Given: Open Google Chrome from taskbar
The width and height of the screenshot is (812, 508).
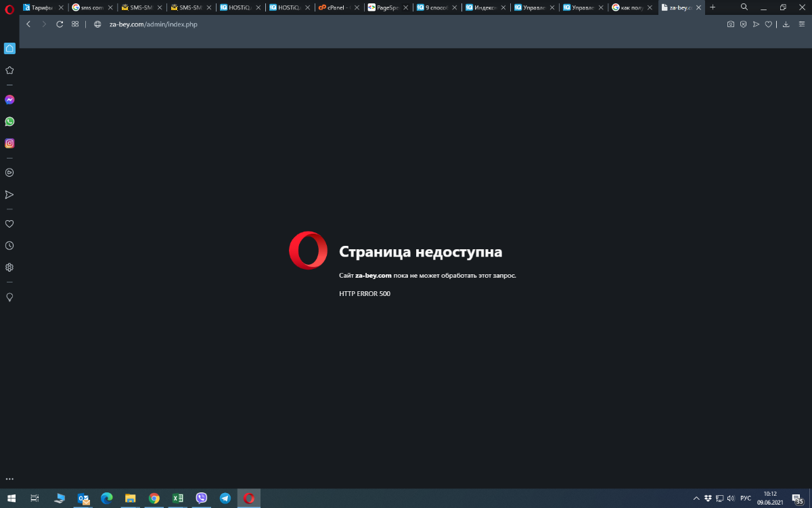Looking at the screenshot, I should coord(154,498).
